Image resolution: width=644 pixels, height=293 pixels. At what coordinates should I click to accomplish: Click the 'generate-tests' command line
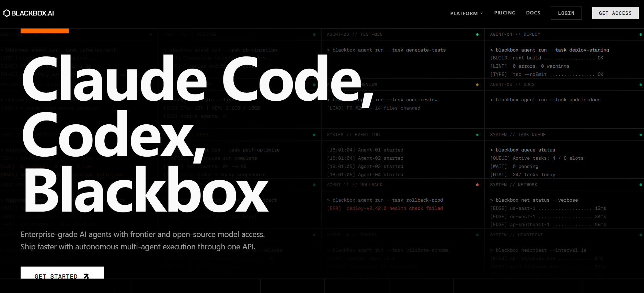pyautogui.click(x=386, y=50)
